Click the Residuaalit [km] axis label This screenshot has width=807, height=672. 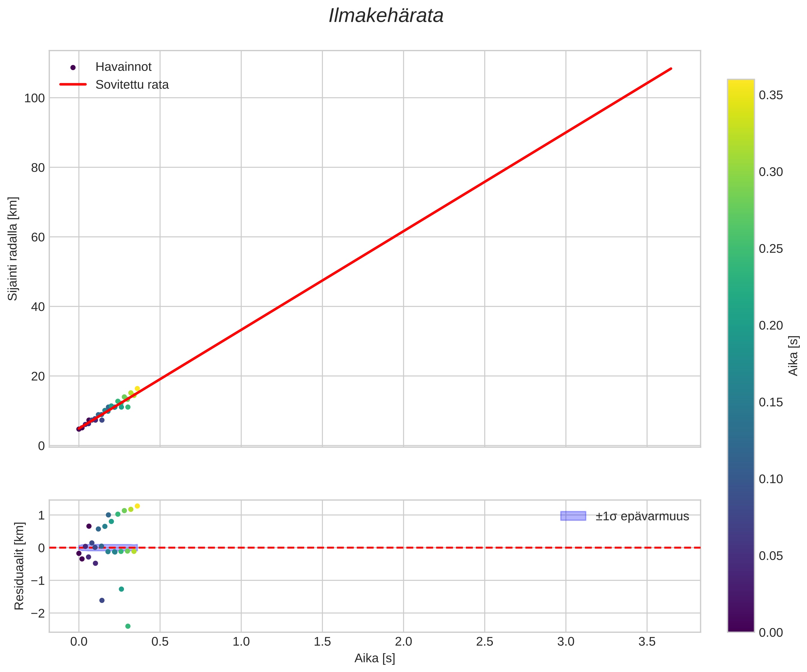coord(19,566)
